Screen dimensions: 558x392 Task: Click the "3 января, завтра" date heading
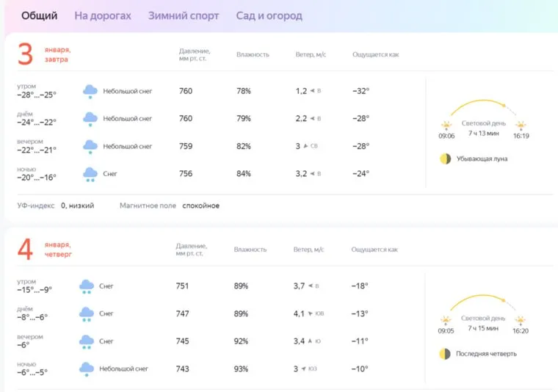44,54
